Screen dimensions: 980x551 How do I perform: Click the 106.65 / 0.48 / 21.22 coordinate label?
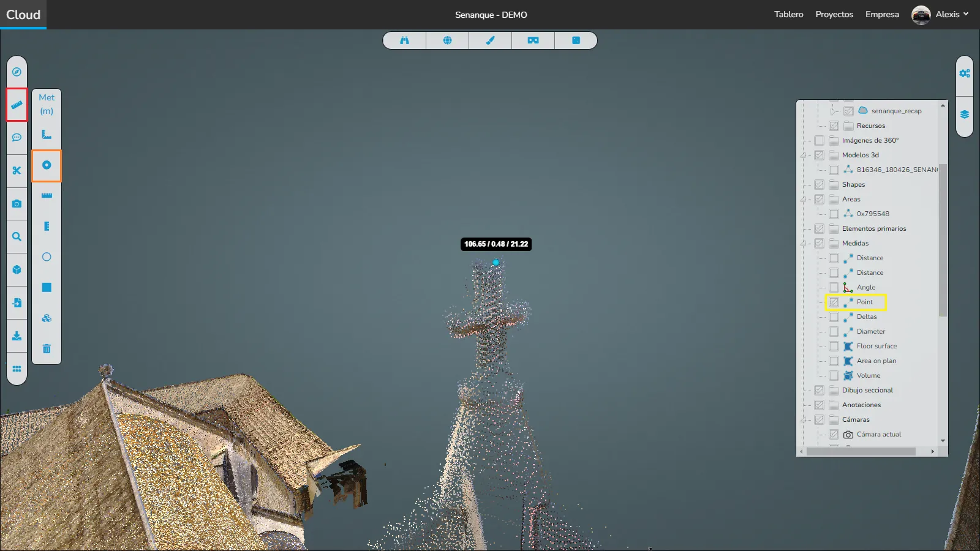(x=496, y=244)
